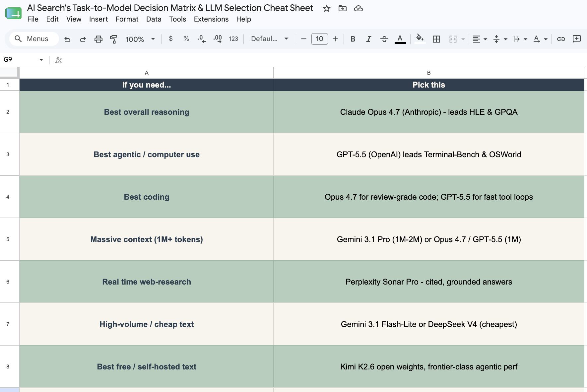Click the Redo arrow
Viewport: 587px width, 392px height.
click(x=83, y=39)
